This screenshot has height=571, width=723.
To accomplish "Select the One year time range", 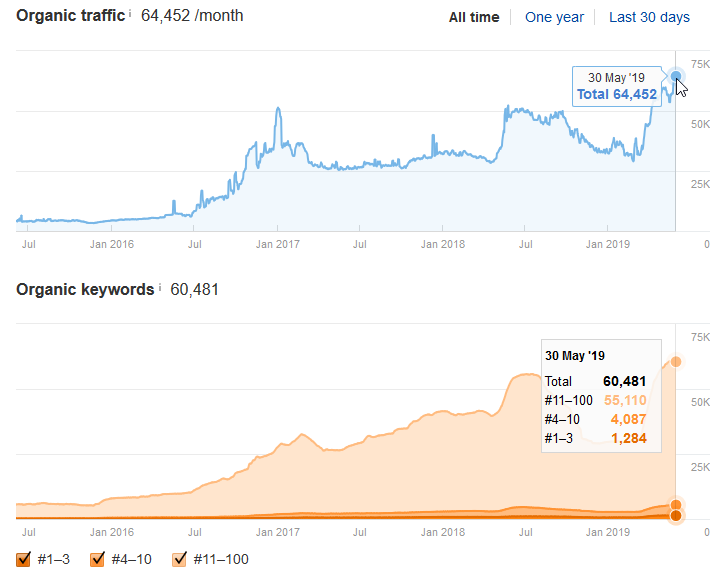I will (x=552, y=17).
